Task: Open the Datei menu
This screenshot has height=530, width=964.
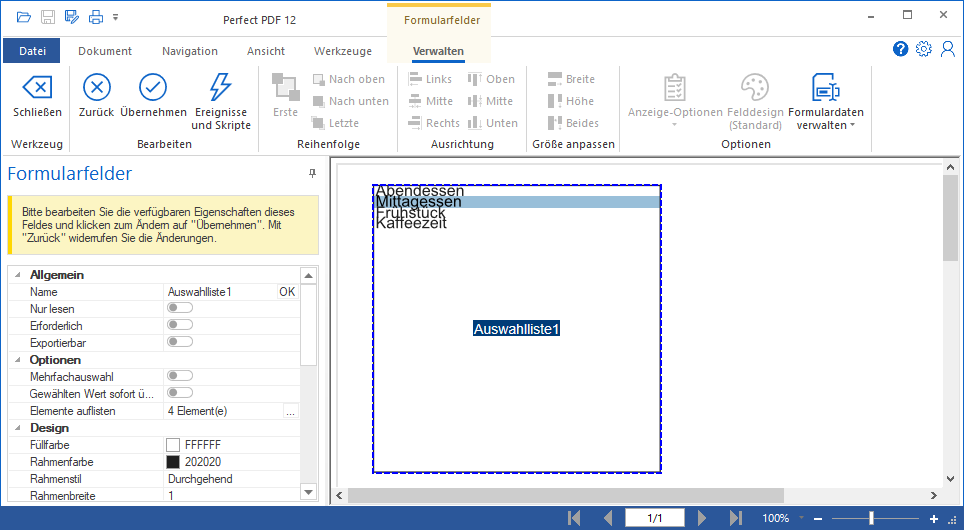Action: (32, 51)
